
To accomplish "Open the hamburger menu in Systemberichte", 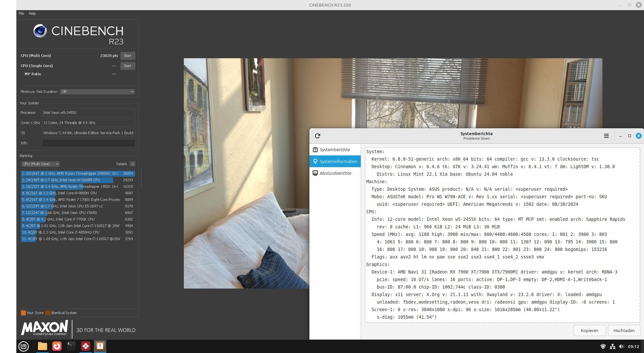I will [606, 136].
